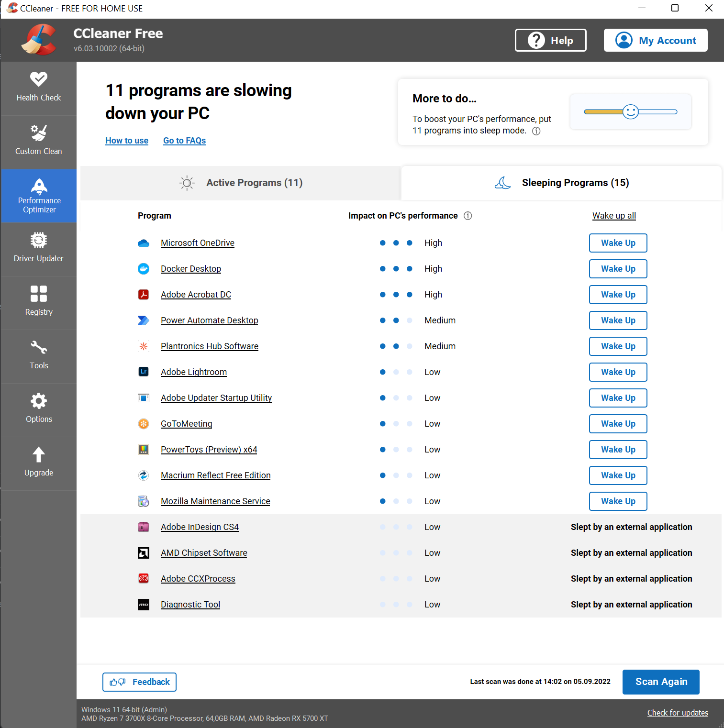Wake up Plantronics Hub Software
The width and height of the screenshot is (724, 728).
[618, 346]
